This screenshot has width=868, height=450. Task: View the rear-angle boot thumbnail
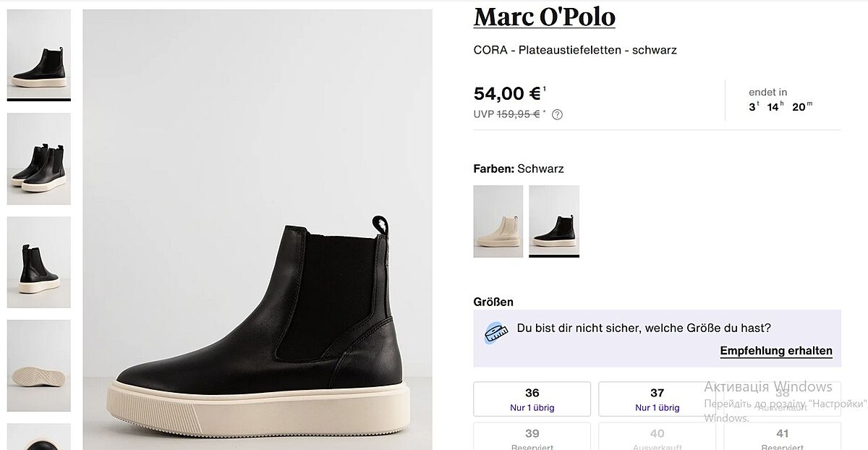39,262
